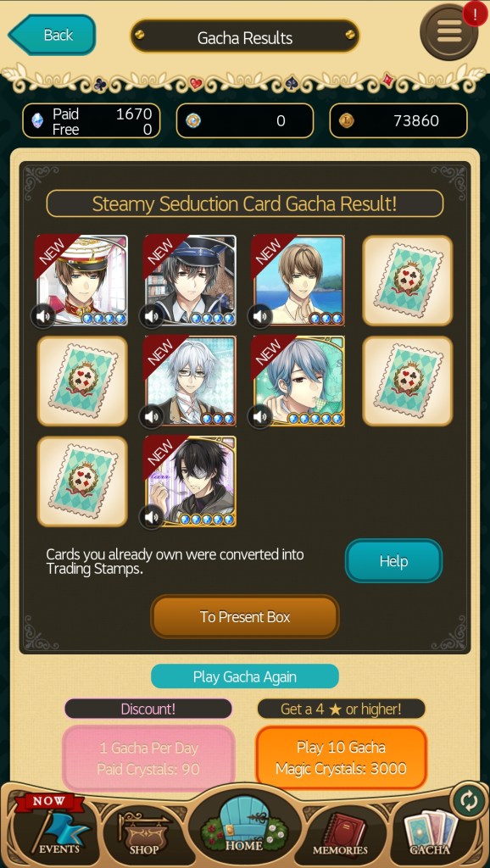The height and width of the screenshot is (868, 490).
Task: Play voice on white-capped officer card
Action: 43,317
